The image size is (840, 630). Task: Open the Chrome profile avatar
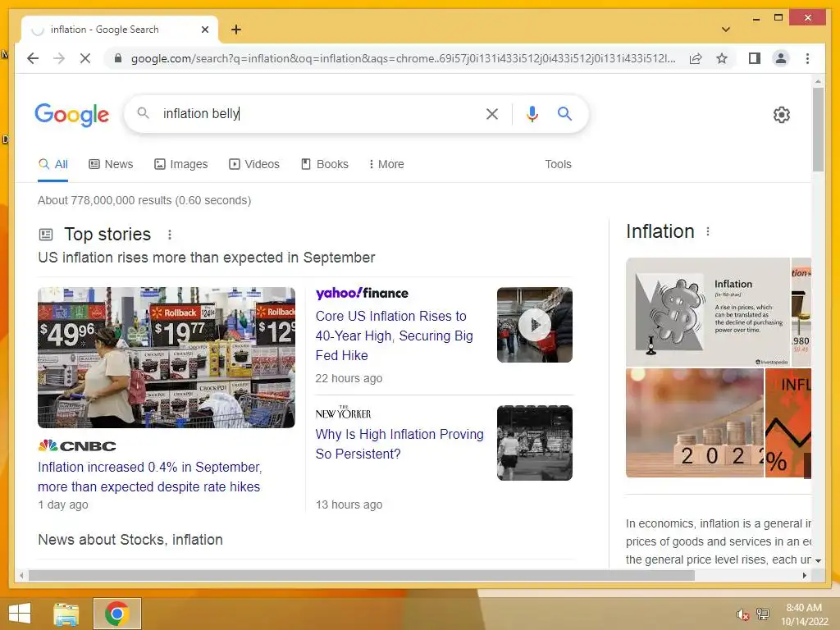click(781, 58)
